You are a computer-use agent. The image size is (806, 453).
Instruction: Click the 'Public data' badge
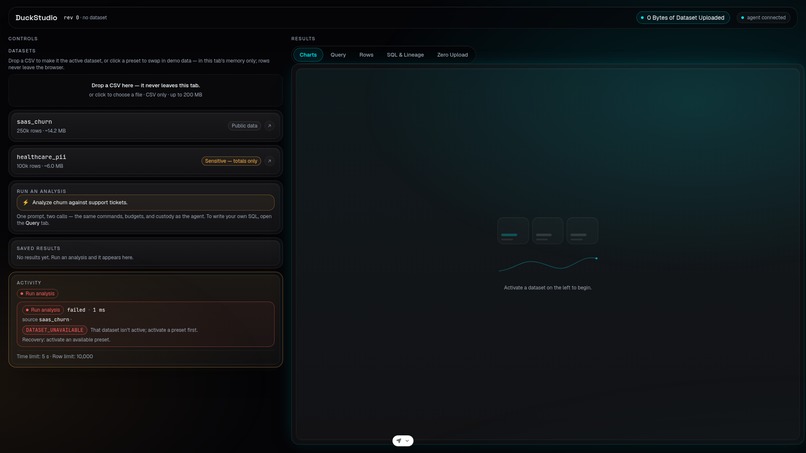pyautogui.click(x=244, y=126)
